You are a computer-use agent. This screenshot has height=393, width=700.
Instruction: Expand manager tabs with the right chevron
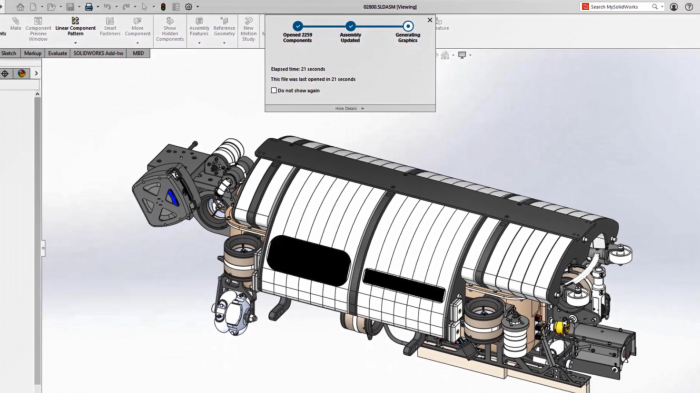[x=36, y=74]
